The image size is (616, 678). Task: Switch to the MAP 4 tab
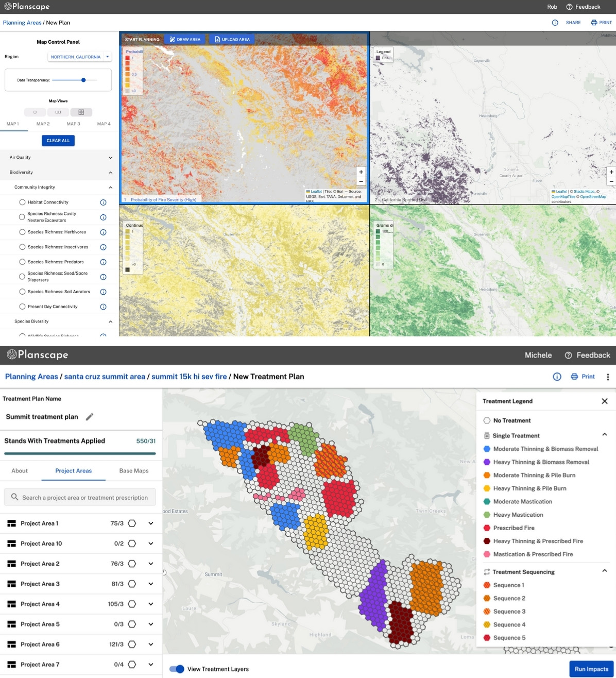104,124
